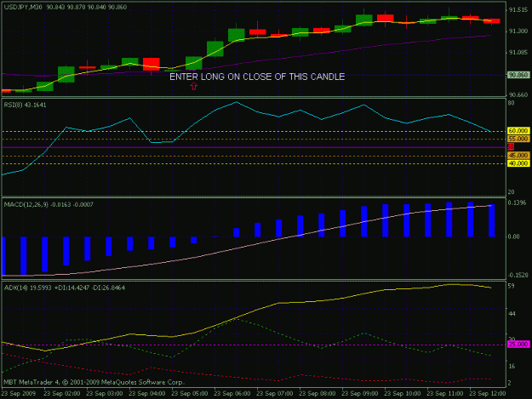Select the ADX scale value 16
532x399 pixels.
coord(512,367)
